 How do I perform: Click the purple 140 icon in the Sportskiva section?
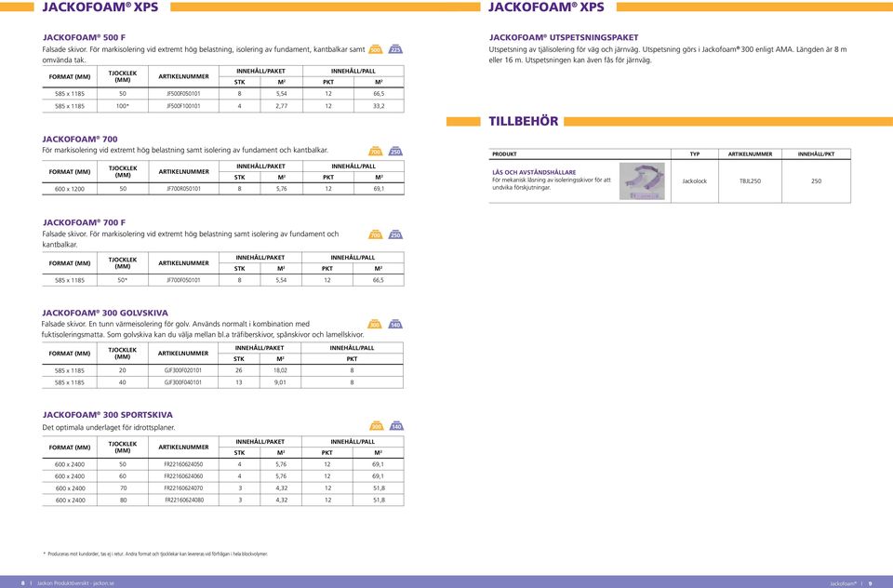(396, 426)
